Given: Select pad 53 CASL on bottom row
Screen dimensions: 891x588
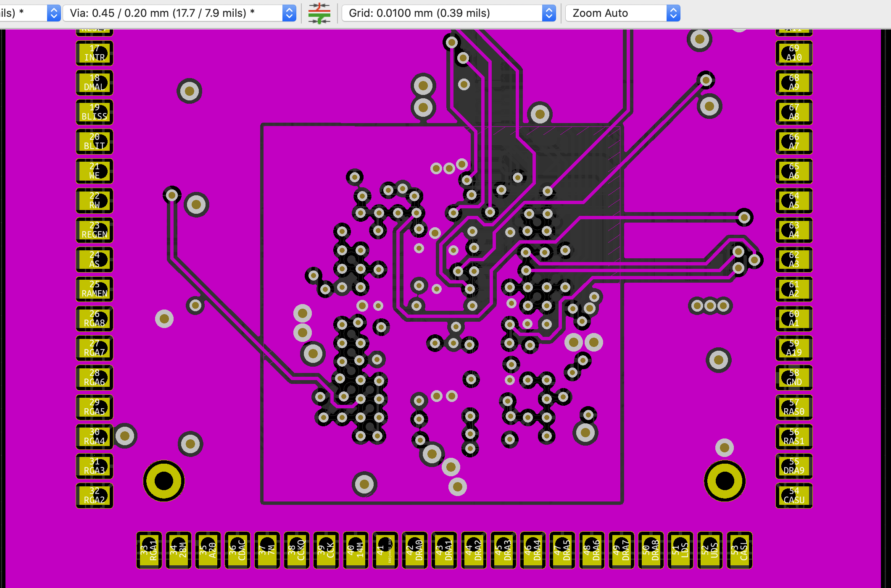Looking at the screenshot, I should (739, 550).
